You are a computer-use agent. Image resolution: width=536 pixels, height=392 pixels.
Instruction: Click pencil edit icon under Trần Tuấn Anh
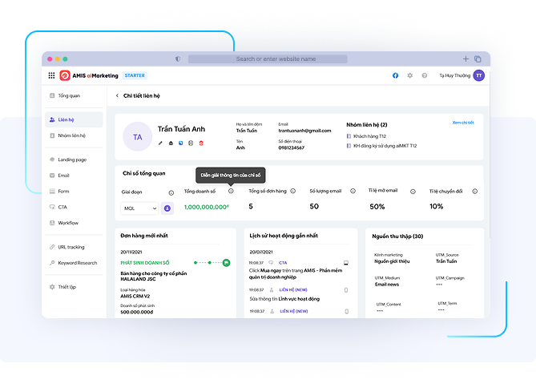[160, 143]
